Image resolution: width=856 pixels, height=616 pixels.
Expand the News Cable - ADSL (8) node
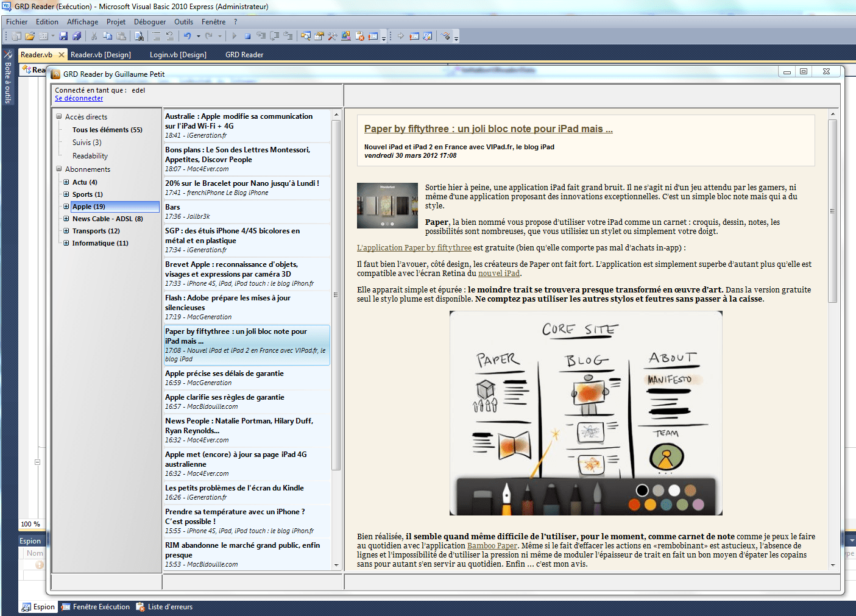click(66, 219)
